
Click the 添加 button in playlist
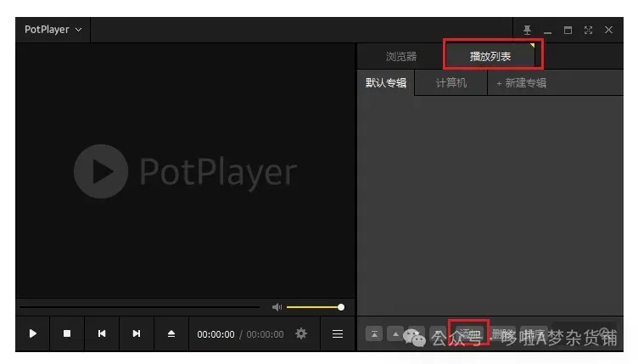pos(469,334)
